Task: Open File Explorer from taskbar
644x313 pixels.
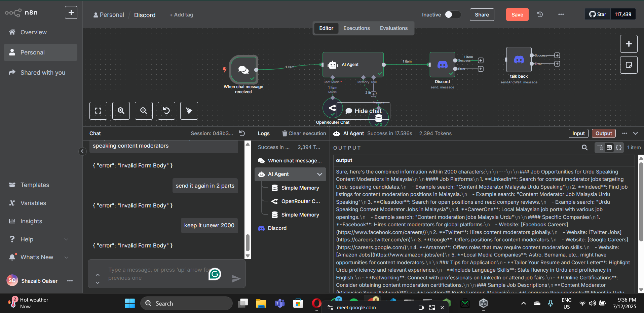Action: [261, 304]
